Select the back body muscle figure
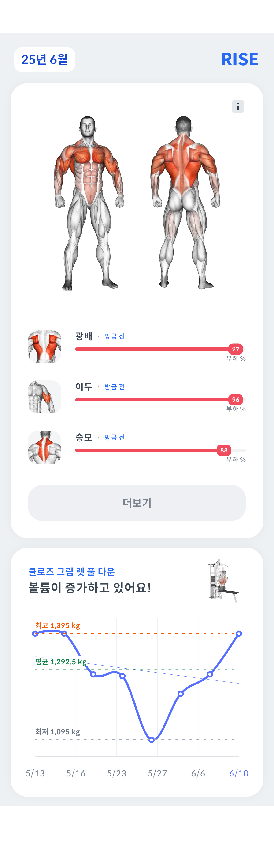Viewport: 274px width, 868px height. tap(185, 203)
